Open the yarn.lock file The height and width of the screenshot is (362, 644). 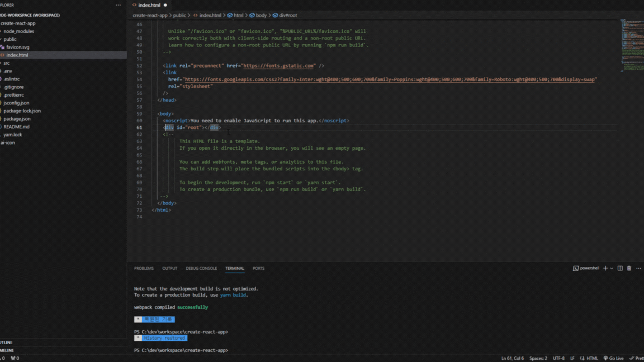click(x=13, y=135)
